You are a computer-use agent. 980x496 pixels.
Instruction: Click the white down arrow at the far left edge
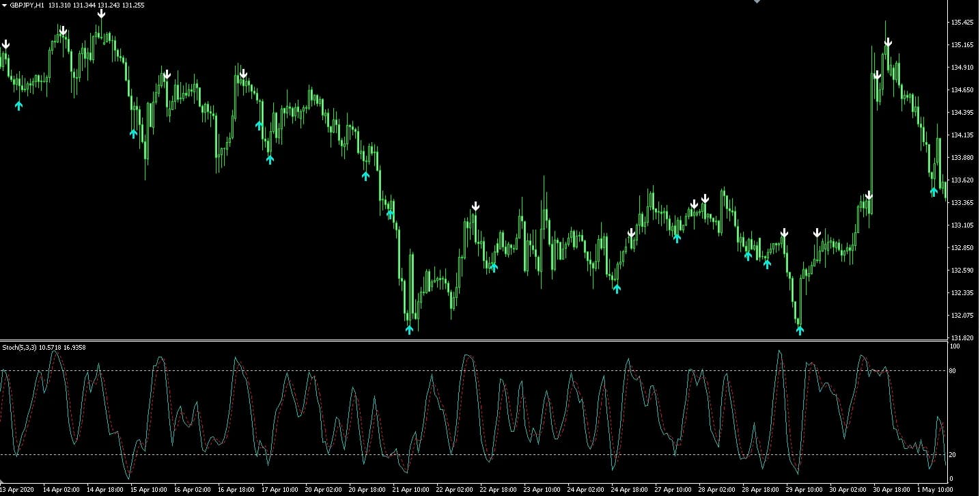pyautogui.click(x=5, y=44)
